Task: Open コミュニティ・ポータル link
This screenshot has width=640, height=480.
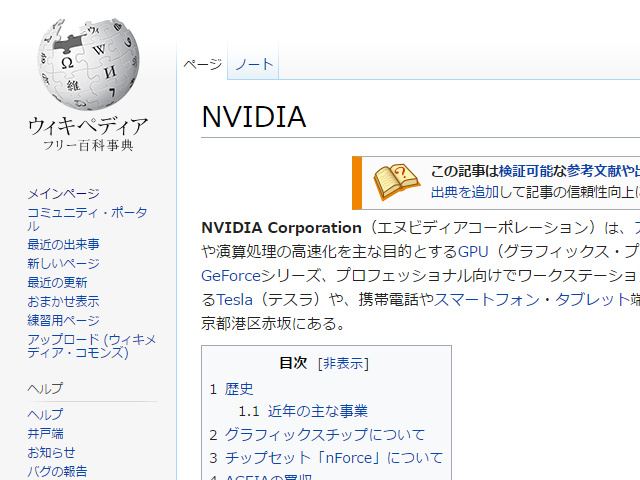Action: 87,219
